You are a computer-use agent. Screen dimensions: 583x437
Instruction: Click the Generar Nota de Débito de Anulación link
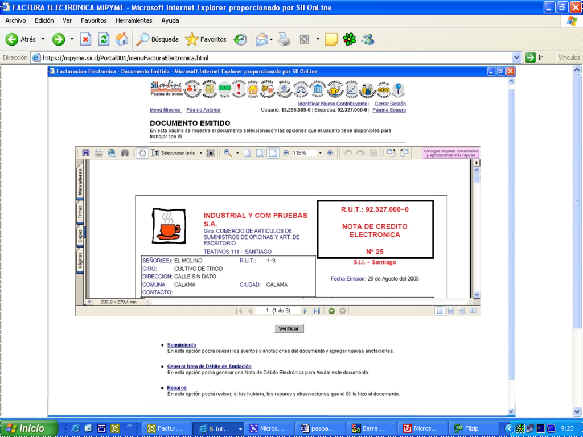pyautogui.click(x=209, y=366)
